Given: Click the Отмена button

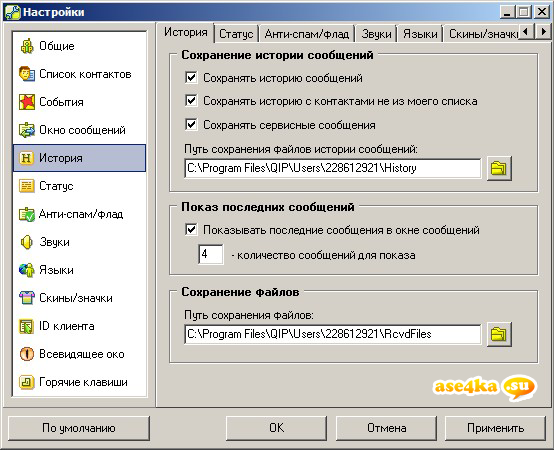Looking at the screenshot, I should tap(386, 428).
